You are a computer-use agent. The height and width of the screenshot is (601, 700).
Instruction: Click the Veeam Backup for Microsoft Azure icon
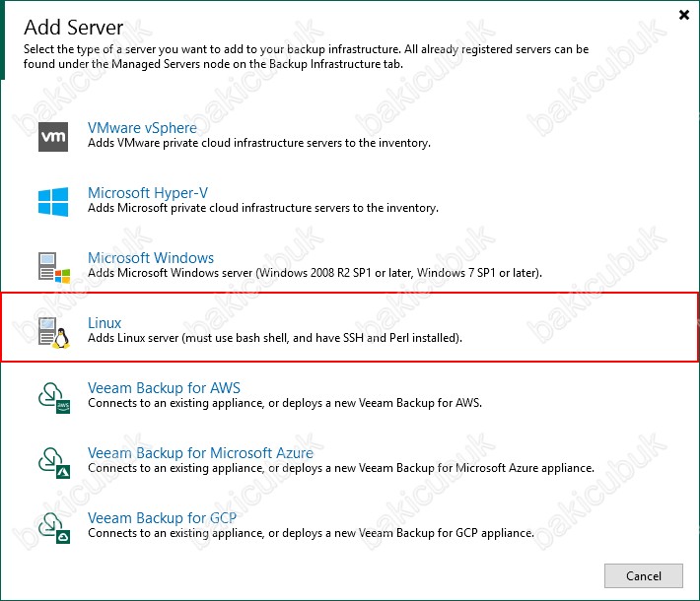pyautogui.click(x=54, y=462)
